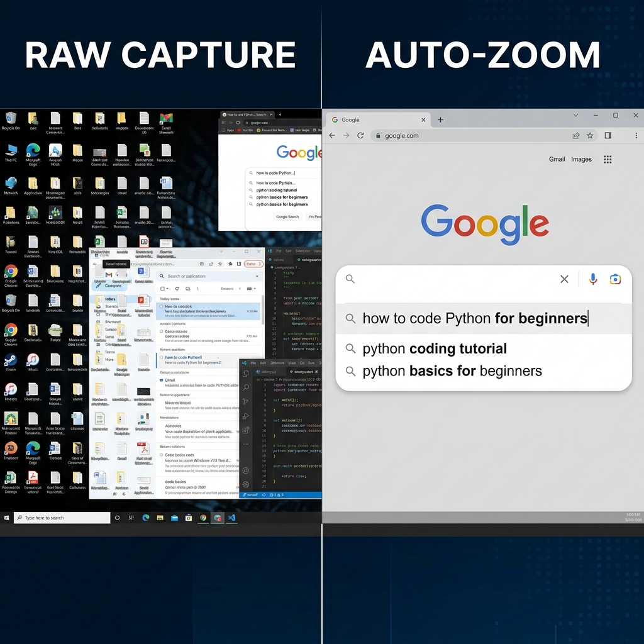Open the 'Code basics' email row
644x644 pixels.
[197, 487]
